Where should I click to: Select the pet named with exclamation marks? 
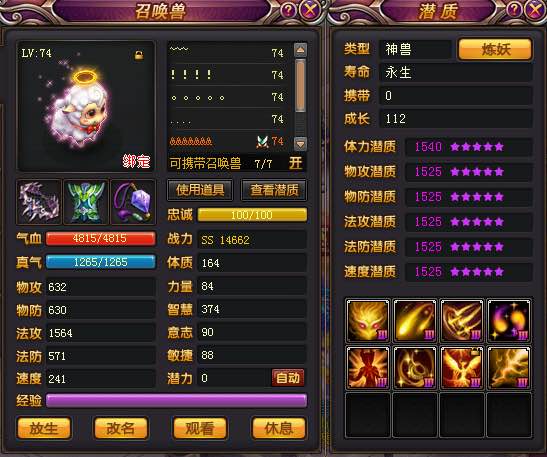click(229, 74)
